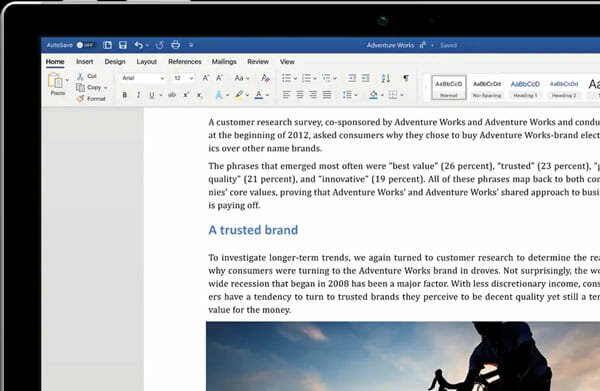Image resolution: width=600 pixels, height=391 pixels.
Task: Open the Change Case Aa menu
Action: (x=242, y=78)
